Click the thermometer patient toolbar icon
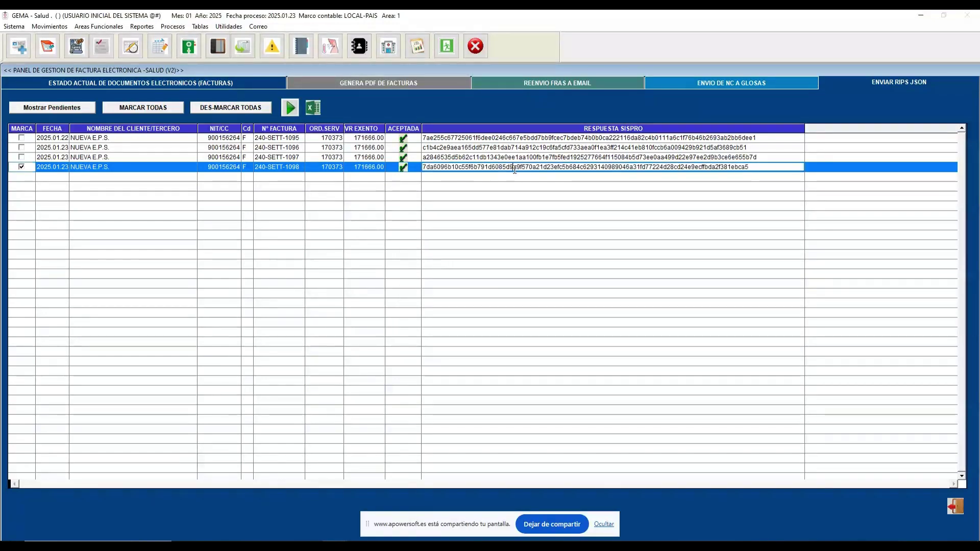The width and height of the screenshot is (980, 551). tap(330, 46)
